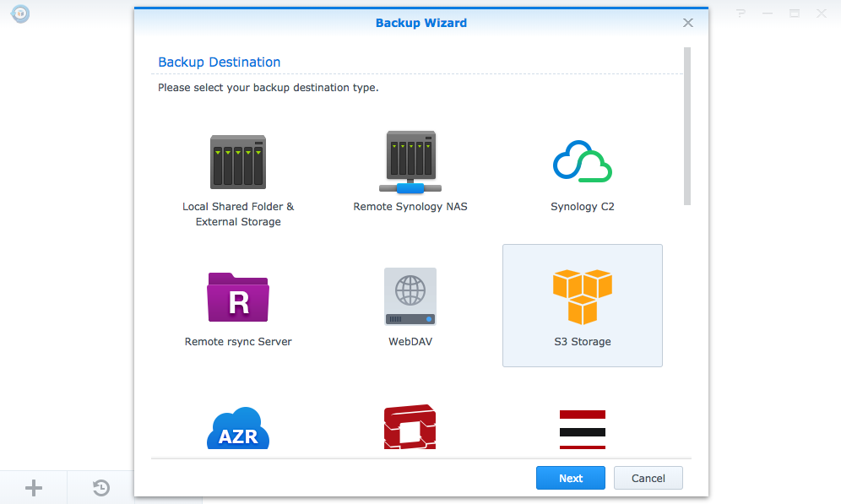Click the destination list vertical scrollbar
The height and width of the screenshot is (504, 841).
tap(687, 126)
